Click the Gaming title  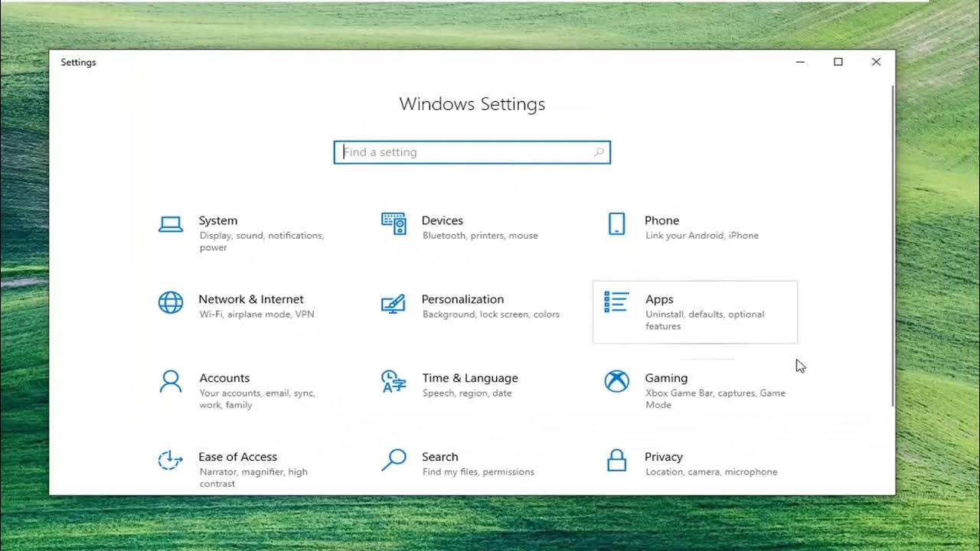click(666, 378)
